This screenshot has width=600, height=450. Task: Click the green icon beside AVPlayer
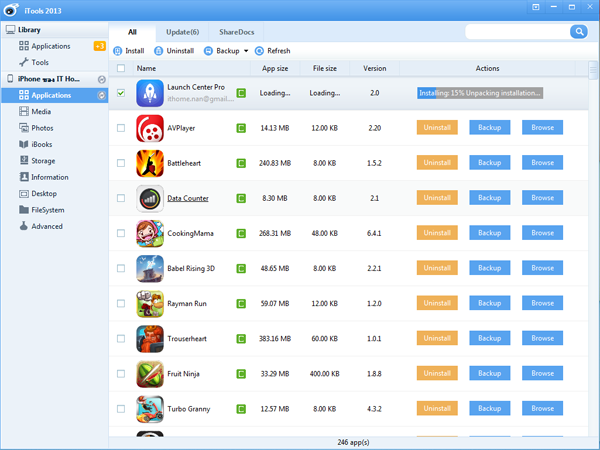coord(241,128)
